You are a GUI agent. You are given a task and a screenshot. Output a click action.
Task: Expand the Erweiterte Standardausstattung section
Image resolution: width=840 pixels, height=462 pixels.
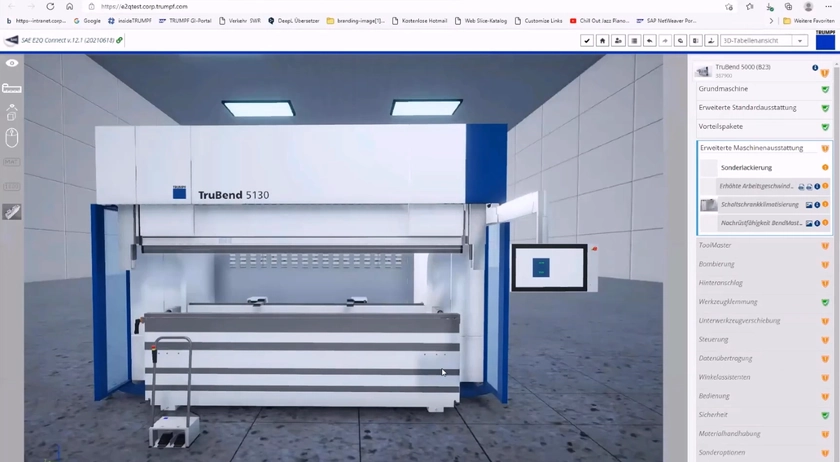763,108
